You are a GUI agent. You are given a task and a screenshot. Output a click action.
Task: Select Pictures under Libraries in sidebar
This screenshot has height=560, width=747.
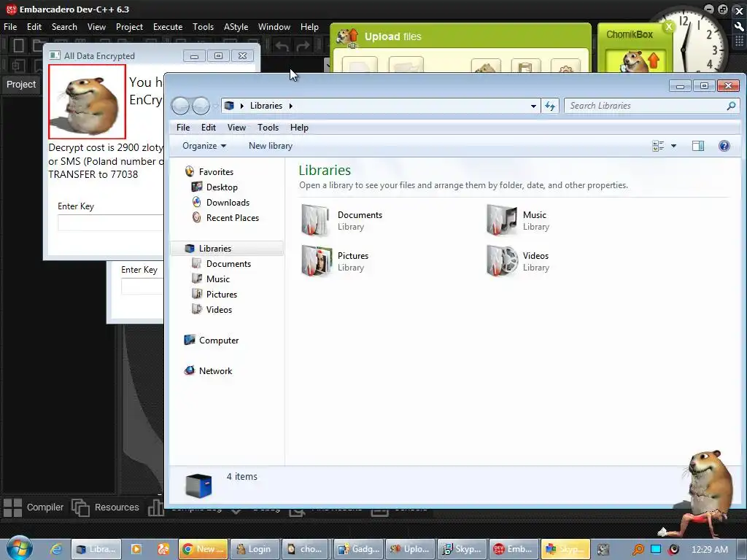(x=222, y=295)
